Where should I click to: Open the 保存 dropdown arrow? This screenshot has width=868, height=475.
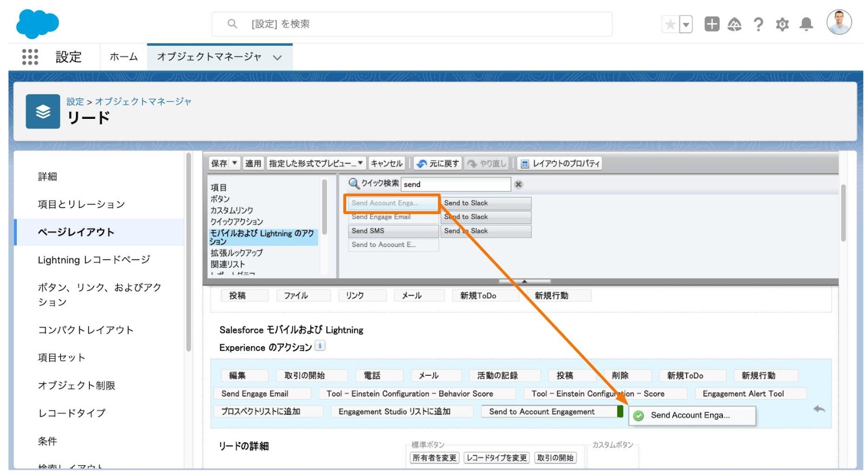235,163
